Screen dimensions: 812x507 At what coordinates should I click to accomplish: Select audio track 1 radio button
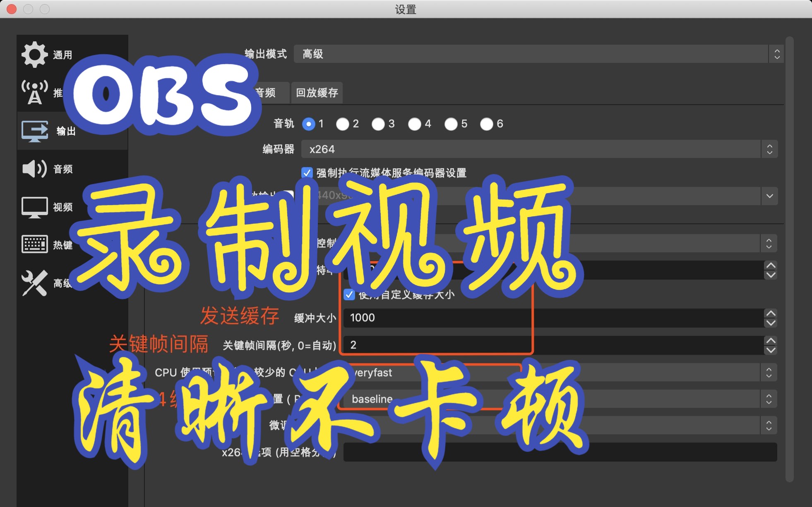click(309, 124)
